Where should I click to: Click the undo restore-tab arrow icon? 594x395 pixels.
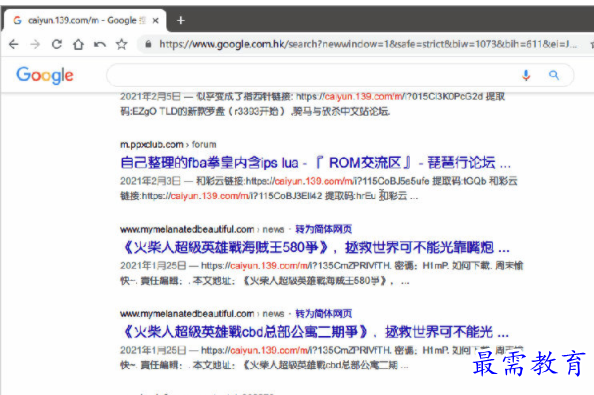100,44
